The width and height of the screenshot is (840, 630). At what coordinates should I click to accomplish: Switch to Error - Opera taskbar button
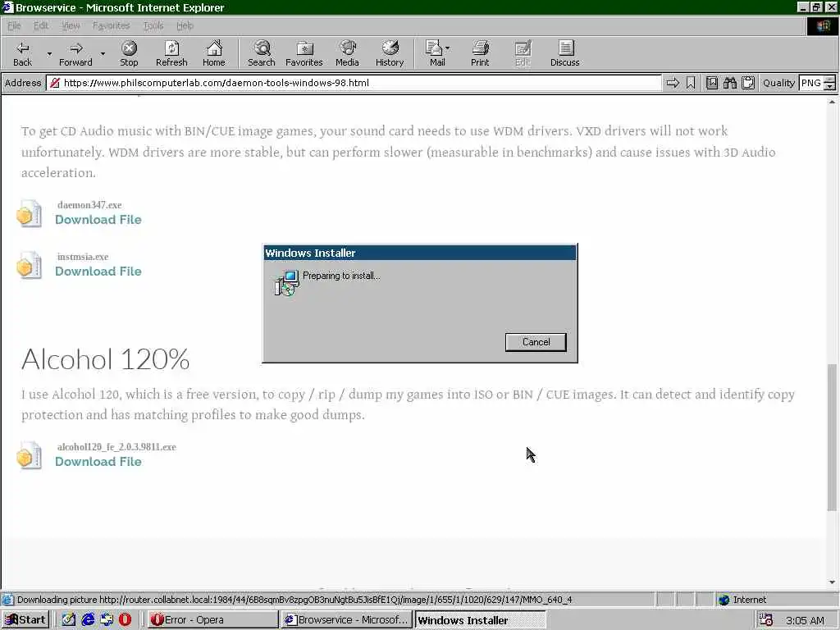[x=212, y=620]
